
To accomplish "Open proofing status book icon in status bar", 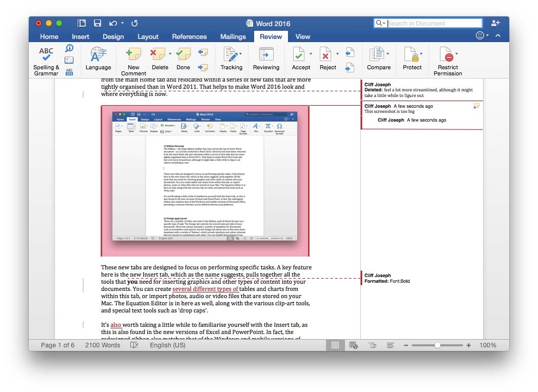I will click(x=134, y=345).
